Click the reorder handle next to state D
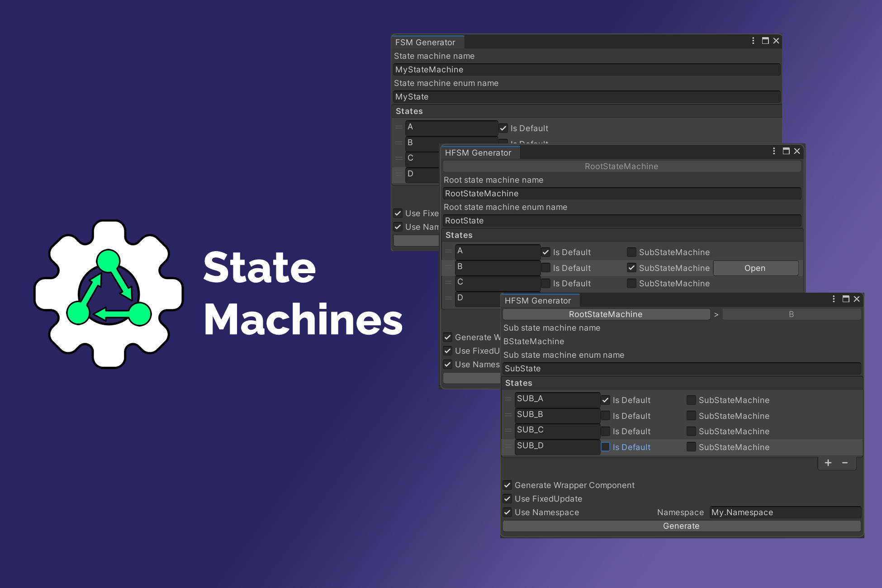882x588 pixels. [398, 174]
